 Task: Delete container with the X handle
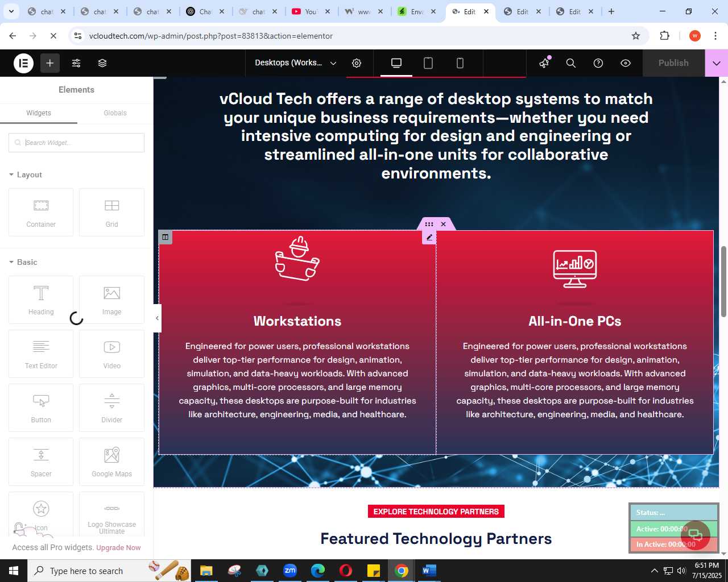coord(444,224)
